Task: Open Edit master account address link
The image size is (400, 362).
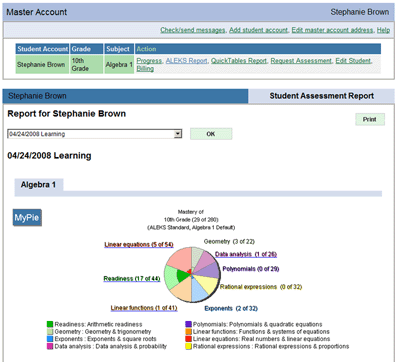Action: pos(332,30)
